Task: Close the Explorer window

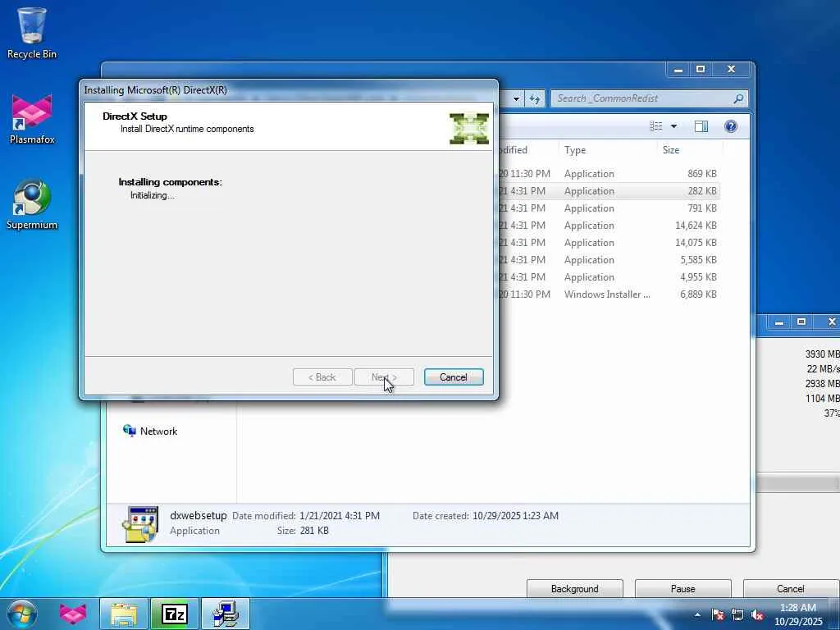Action: (731, 69)
